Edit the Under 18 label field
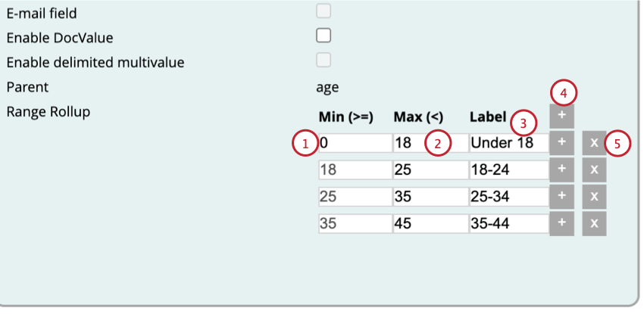Image resolution: width=644 pixels, height=314 pixels. coord(506,143)
